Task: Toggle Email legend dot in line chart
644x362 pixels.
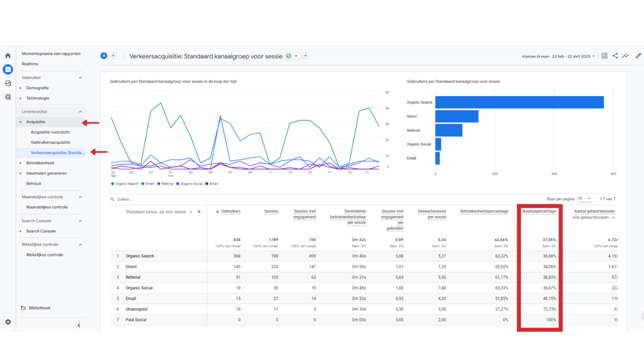Action: [207, 184]
